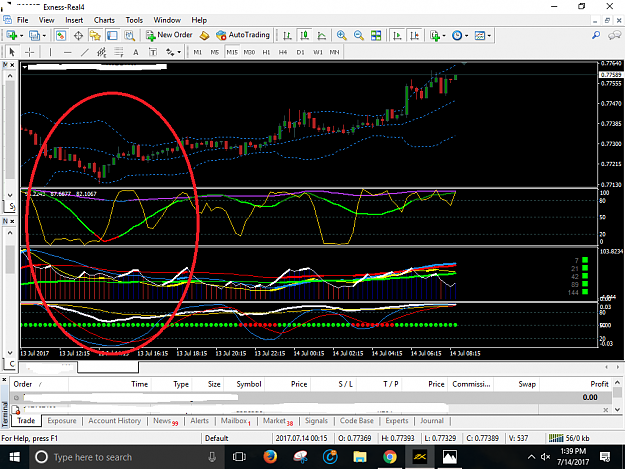Select the Trendline tool
The height and width of the screenshot is (469, 625).
point(85,52)
